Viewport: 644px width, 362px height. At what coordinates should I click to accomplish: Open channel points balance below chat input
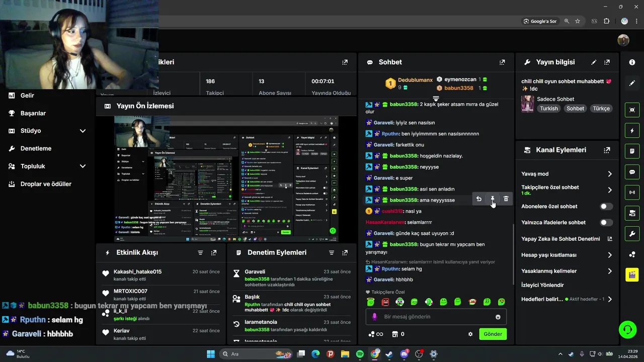[x=376, y=334]
